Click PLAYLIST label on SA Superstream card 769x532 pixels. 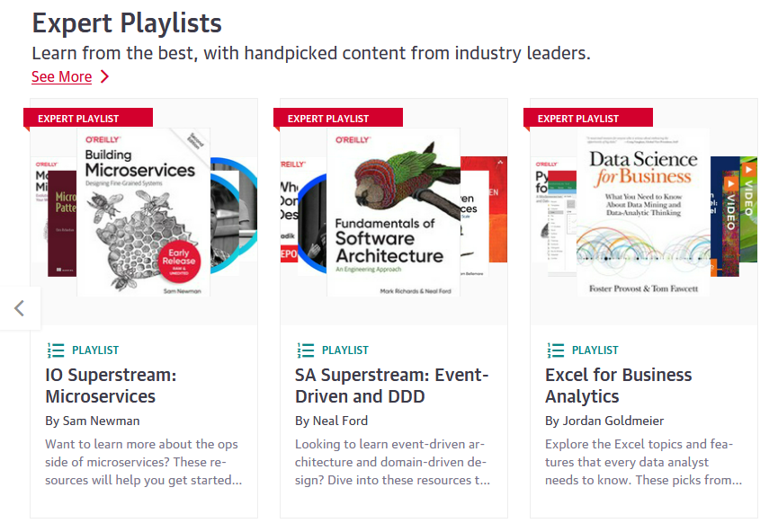coord(345,350)
